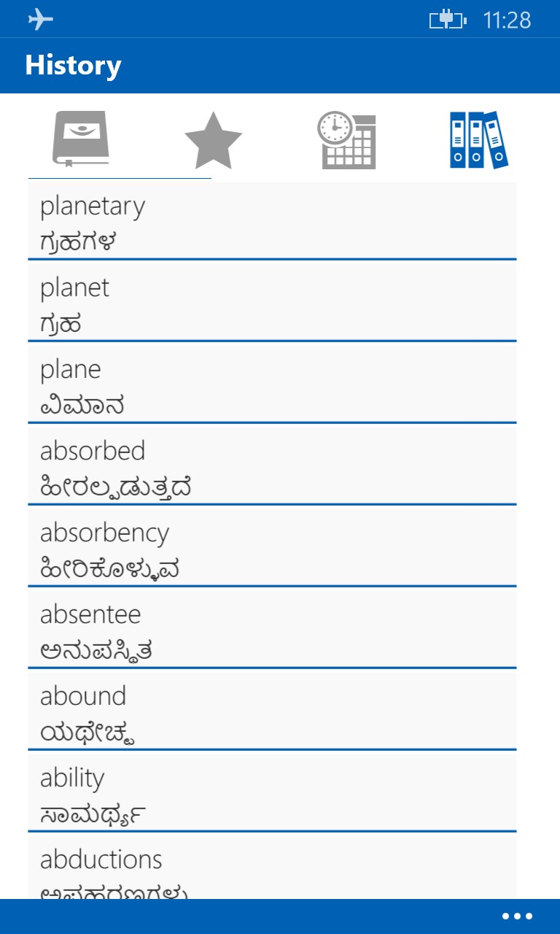Select the blue binders tab icon
Image resolution: width=560 pixels, height=934 pixels.
click(478, 140)
